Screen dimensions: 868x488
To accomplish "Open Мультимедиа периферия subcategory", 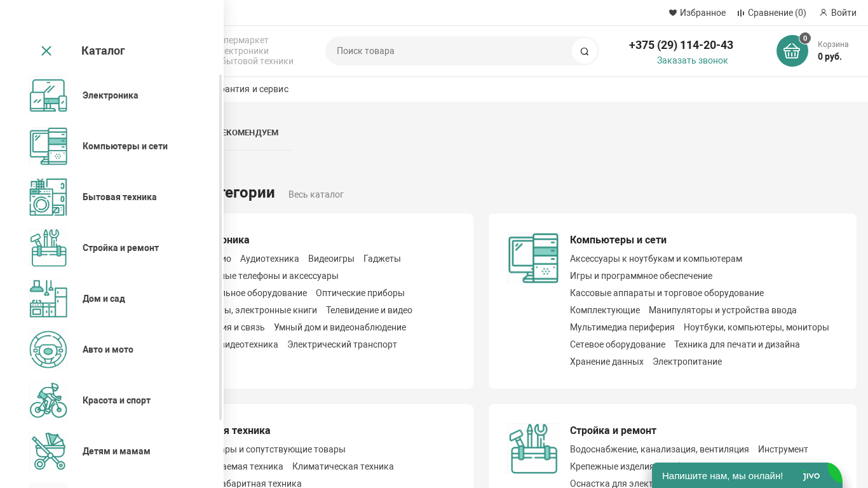I will (x=622, y=327).
